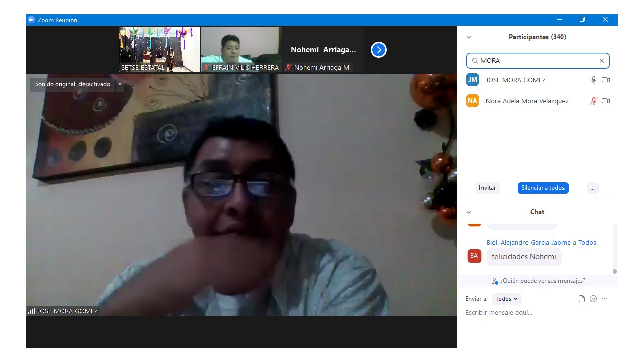Click the Chat panel title
This screenshot has height=362, width=644.
(x=537, y=212)
